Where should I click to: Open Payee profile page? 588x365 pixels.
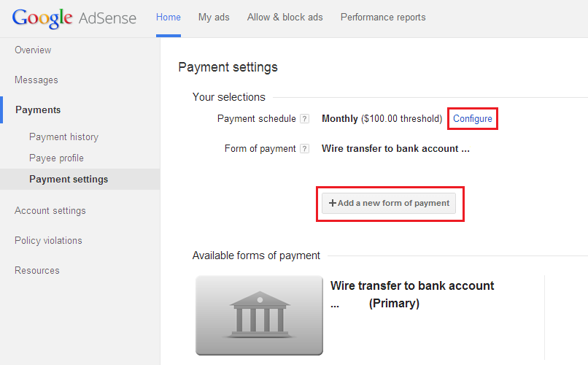(56, 158)
